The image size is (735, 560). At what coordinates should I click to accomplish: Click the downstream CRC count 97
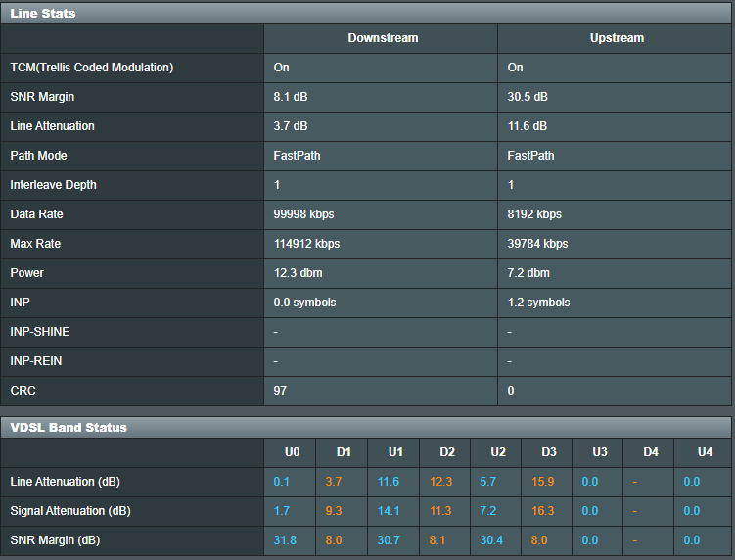pos(281,391)
